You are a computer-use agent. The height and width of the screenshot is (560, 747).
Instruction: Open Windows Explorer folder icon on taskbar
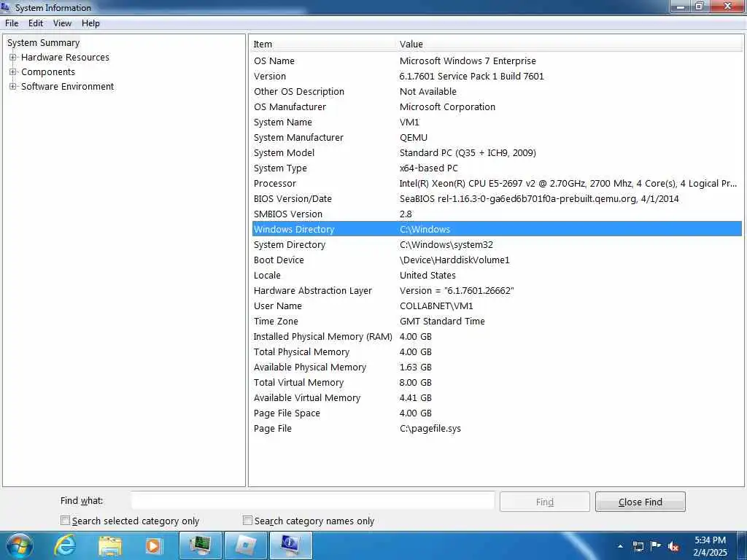pos(110,545)
